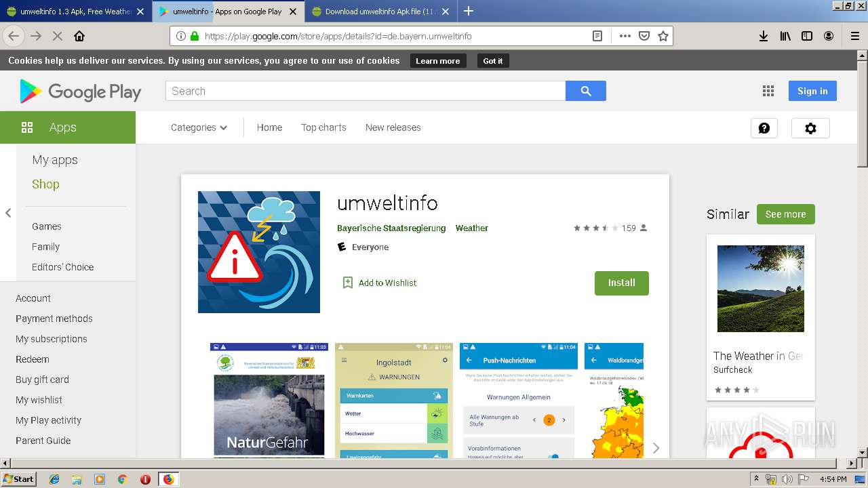Open My Play activity

tap(48, 420)
